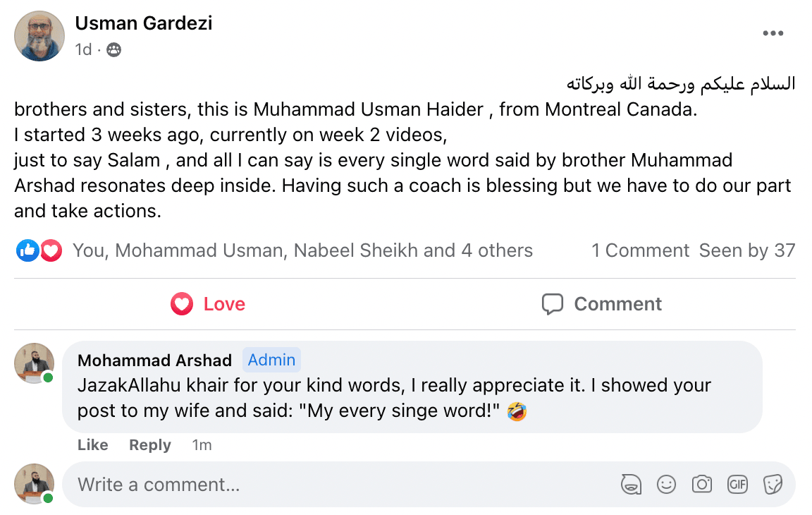812x515 pixels.
Task: Expand the 1 Comment count
Action: point(640,250)
